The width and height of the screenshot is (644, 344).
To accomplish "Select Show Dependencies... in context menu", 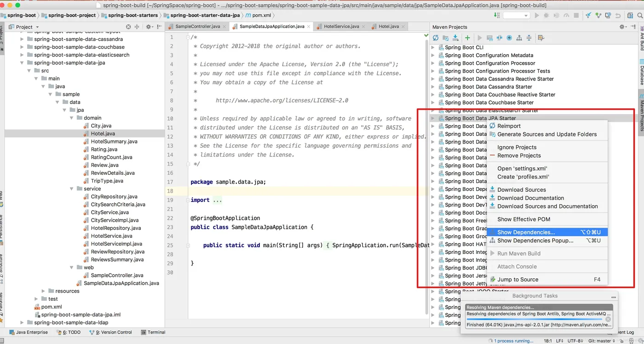I will click(x=526, y=232).
